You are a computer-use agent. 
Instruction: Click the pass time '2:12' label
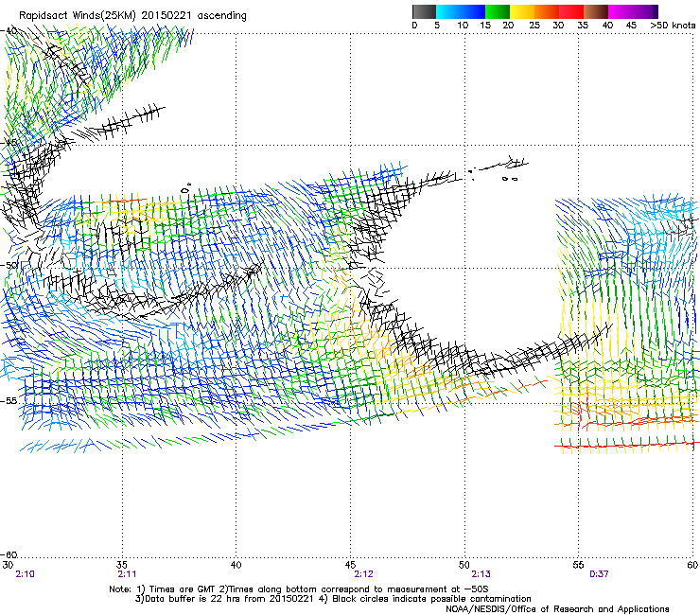pos(363,574)
